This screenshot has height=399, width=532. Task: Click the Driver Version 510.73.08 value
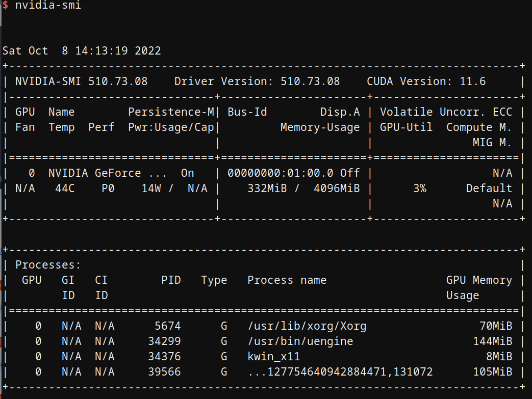310,82
